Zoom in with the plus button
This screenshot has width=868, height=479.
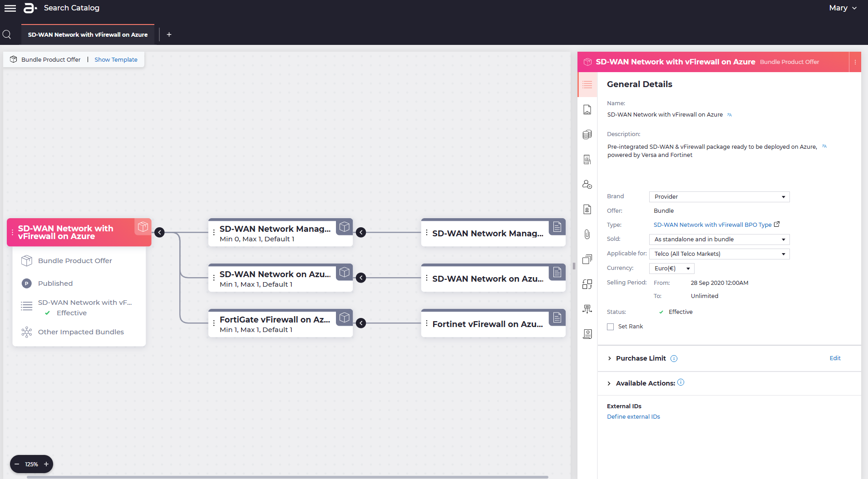[46, 464]
